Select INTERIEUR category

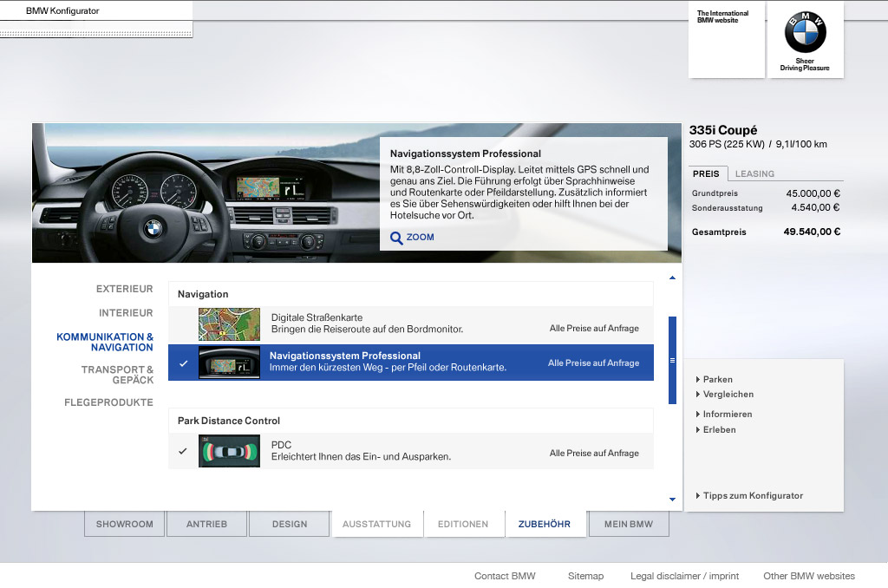point(126,313)
